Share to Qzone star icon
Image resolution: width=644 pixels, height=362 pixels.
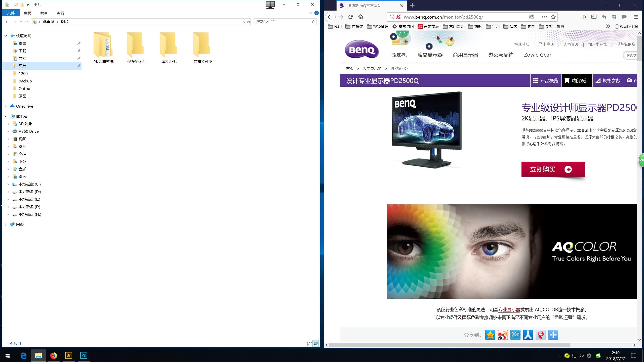(x=490, y=335)
